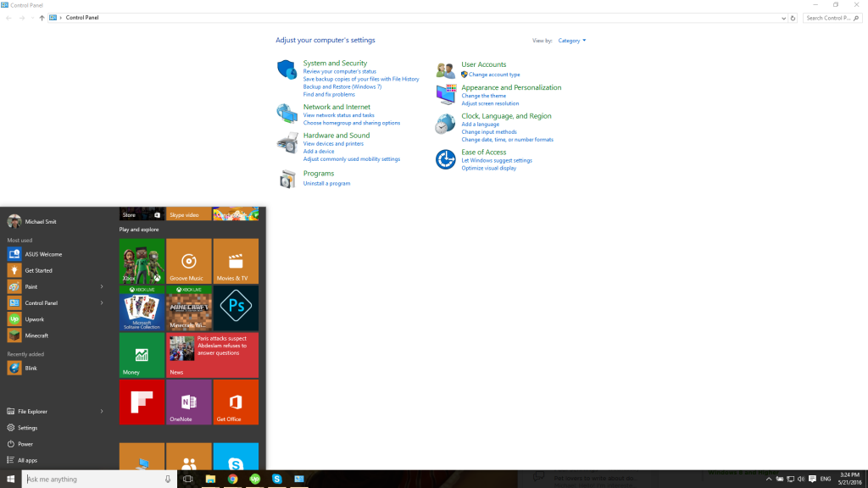Click Optimize visual display link
The image size is (868, 488).
489,169
